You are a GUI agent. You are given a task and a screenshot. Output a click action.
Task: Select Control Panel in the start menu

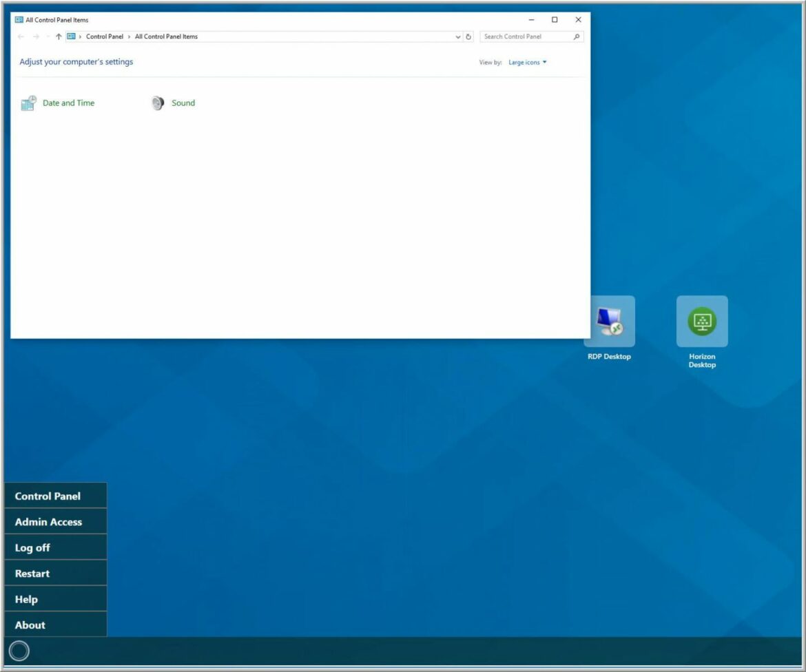click(56, 496)
